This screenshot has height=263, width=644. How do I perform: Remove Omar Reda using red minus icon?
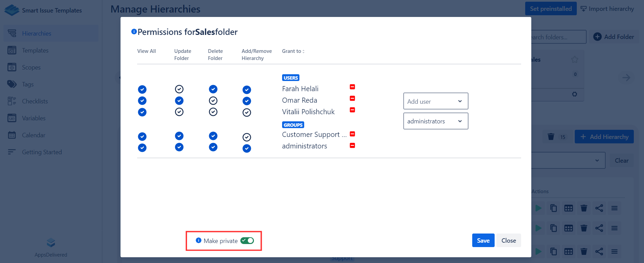[x=352, y=99]
